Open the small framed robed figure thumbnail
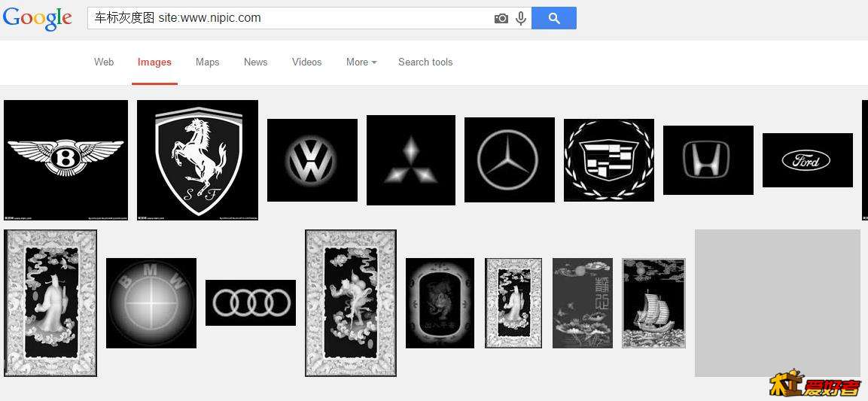The image size is (868, 401). (x=513, y=303)
